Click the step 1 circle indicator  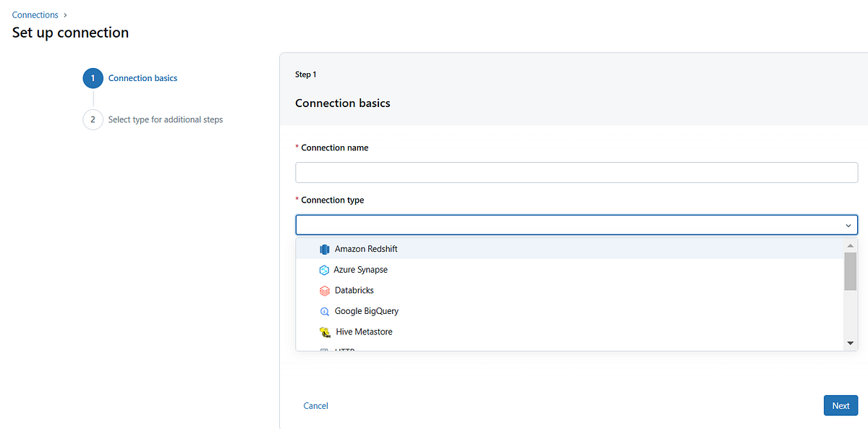pos(93,78)
